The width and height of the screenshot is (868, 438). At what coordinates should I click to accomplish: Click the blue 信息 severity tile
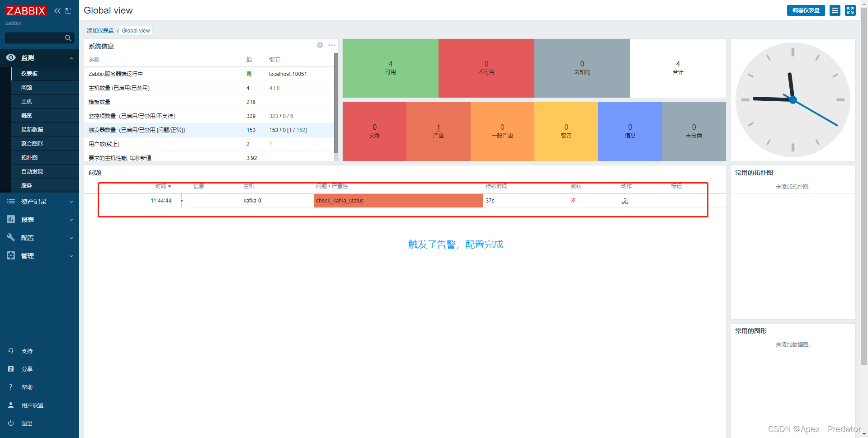point(630,132)
